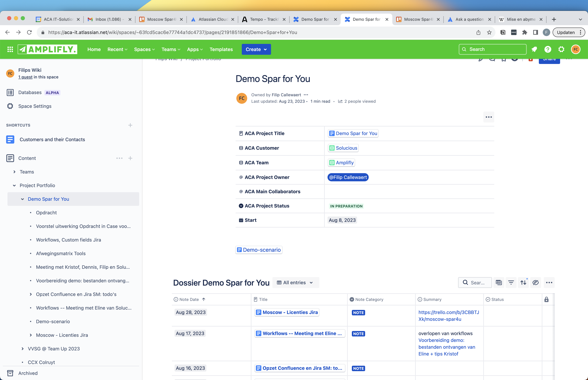The image size is (588, 380).
Task: Switch to the Ask a question tab
Action: coord(469,19)
